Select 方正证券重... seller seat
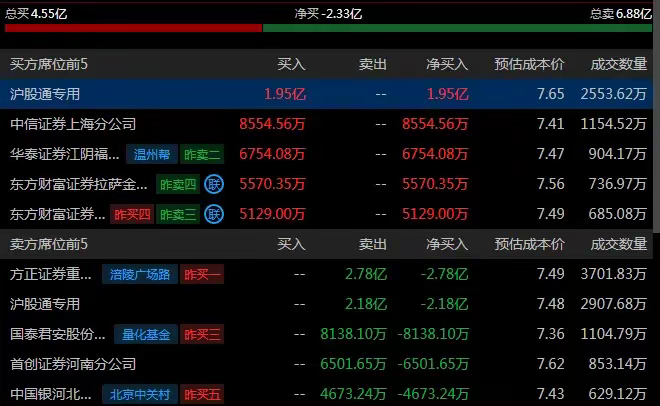 [51, 274]
